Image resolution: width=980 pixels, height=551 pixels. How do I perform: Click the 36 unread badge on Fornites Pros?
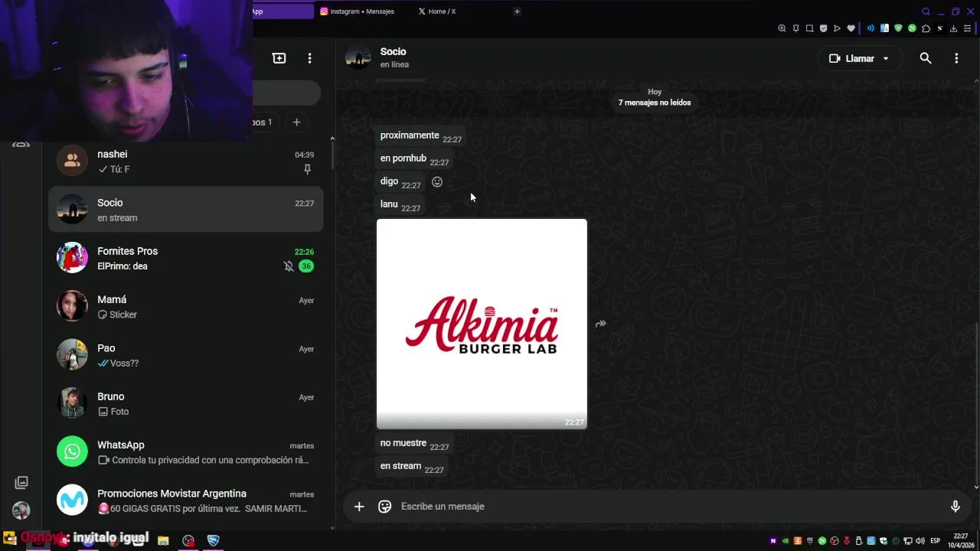tap(306, 266)
